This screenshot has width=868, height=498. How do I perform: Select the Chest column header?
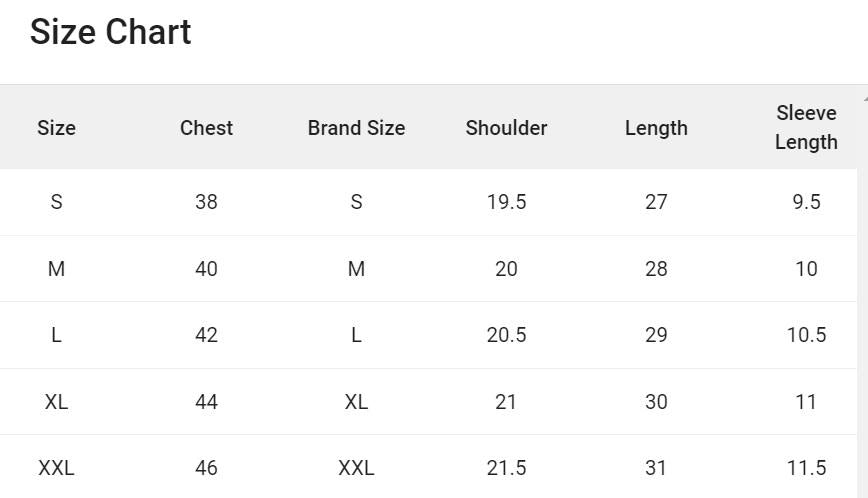pos(206,128)
